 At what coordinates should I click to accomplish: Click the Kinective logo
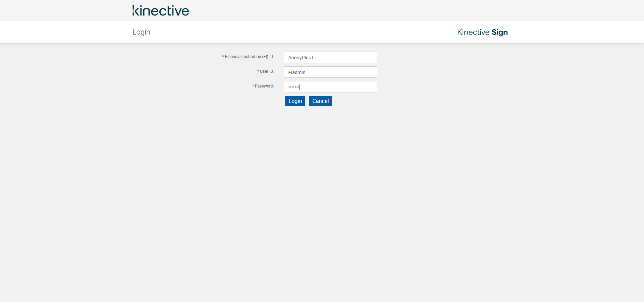click(161, 10)
